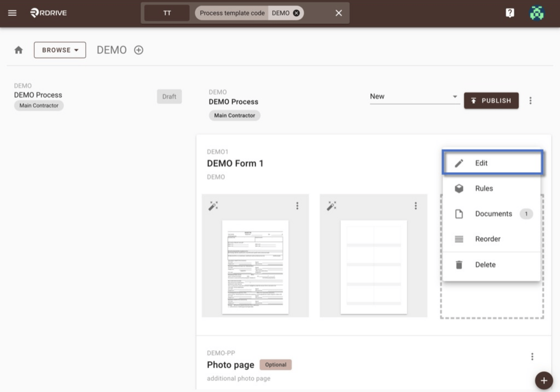
Task: Click magic wand on second page card
Action: pos(332,206)
